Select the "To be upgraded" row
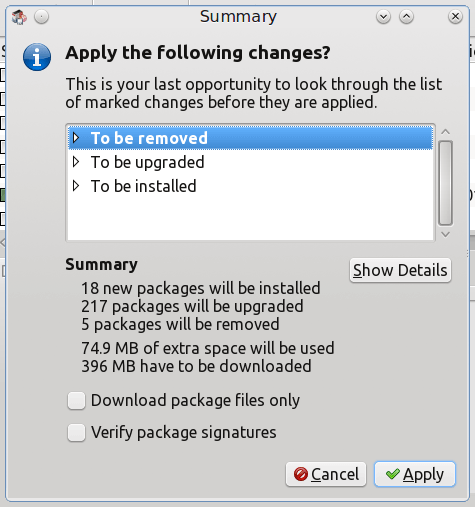This screenshot has height=507, width=475. coord(250,162)
